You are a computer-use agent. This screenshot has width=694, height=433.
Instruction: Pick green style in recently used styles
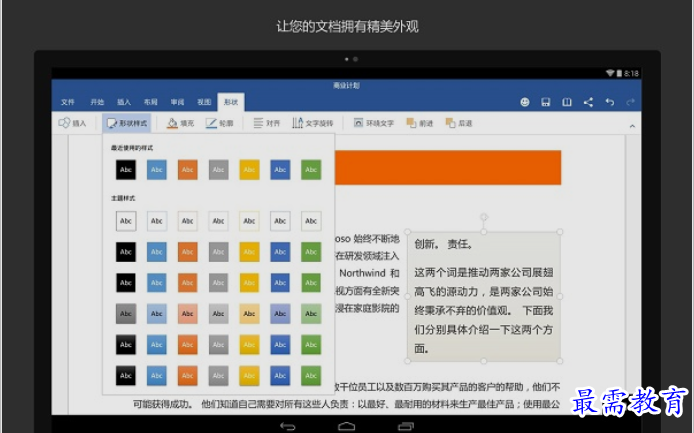click(x=311, y=170)
